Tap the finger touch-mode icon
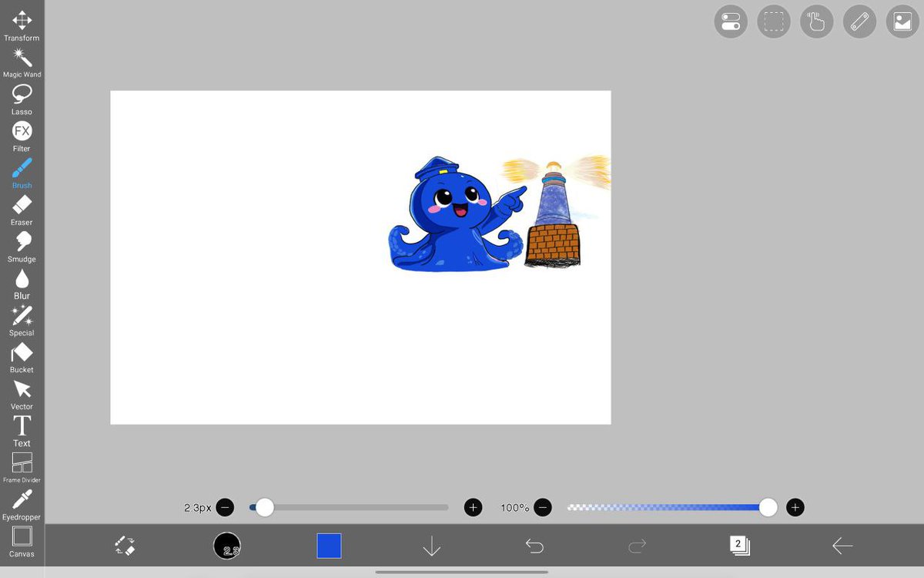This screenshot has width=924, height=578. 817,22
